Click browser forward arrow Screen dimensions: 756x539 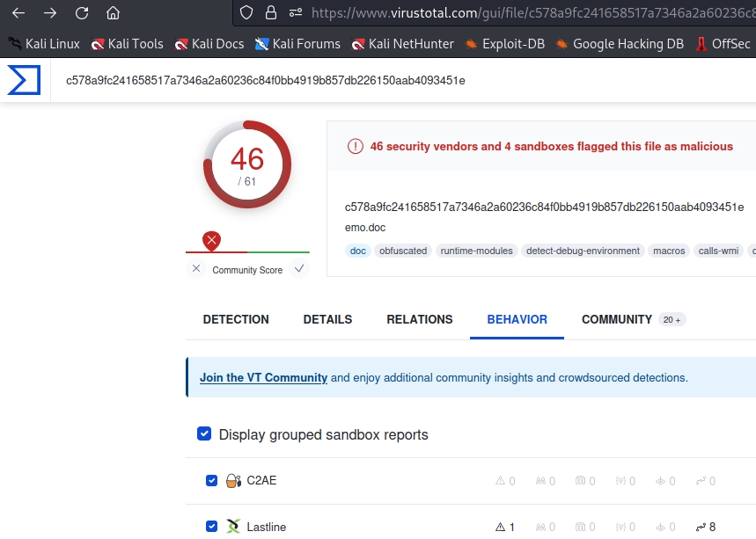pyautogui.click(x=49, y=13)
